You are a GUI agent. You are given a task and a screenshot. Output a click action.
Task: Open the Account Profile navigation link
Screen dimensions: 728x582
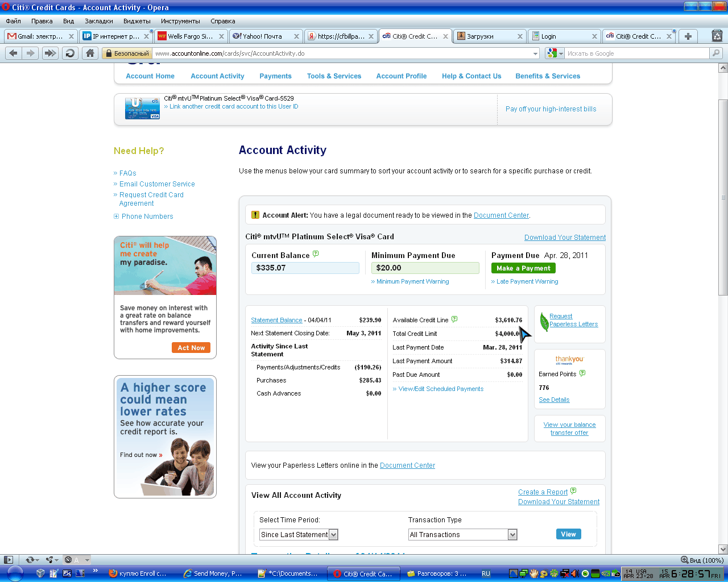(402, 76)
